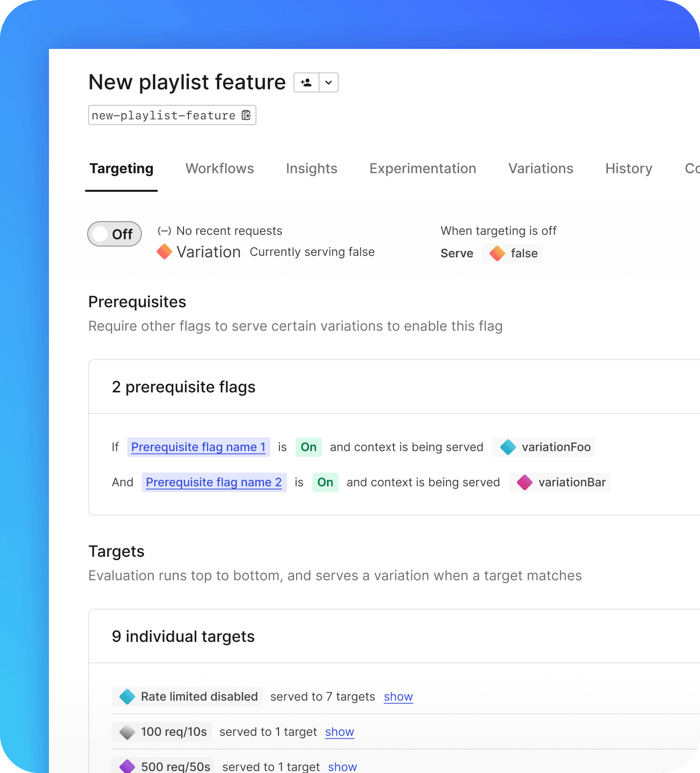The width and height of the screenshot is (700, 773).
Task: Click the new-playlist-feature key field
Action: click(172, 115)
